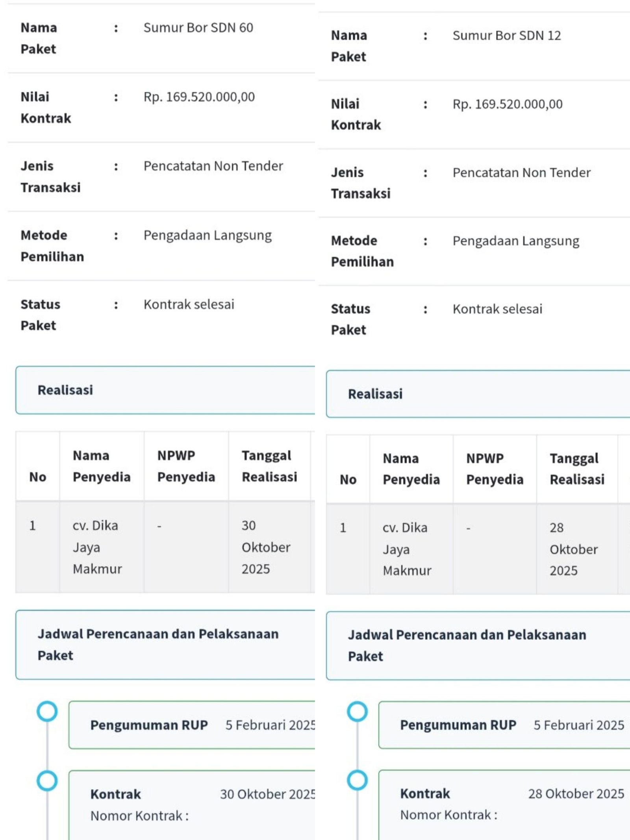Collapse left Jadwal Perencanaan dan Pelaksanaan header

(x=165, y=644)
